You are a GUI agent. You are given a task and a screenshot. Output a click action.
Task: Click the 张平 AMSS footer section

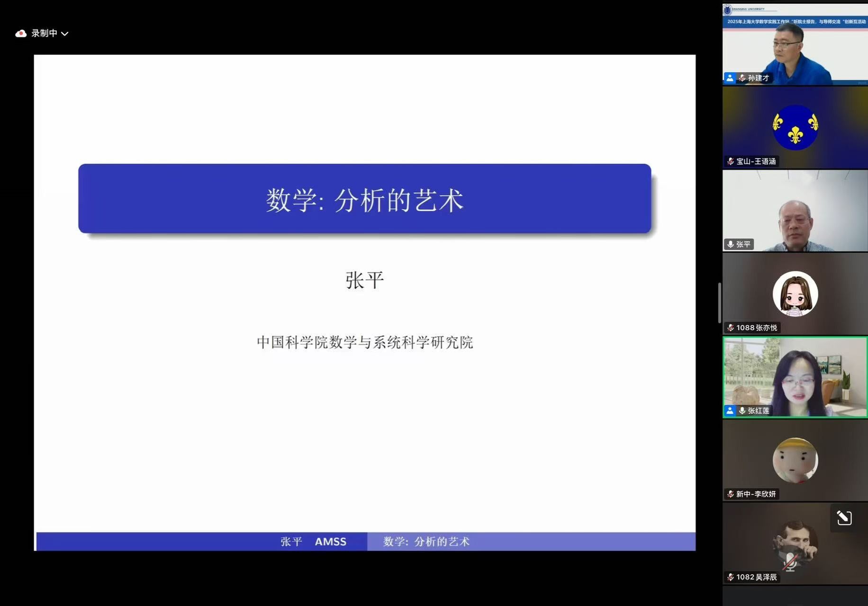coord(201,541)
